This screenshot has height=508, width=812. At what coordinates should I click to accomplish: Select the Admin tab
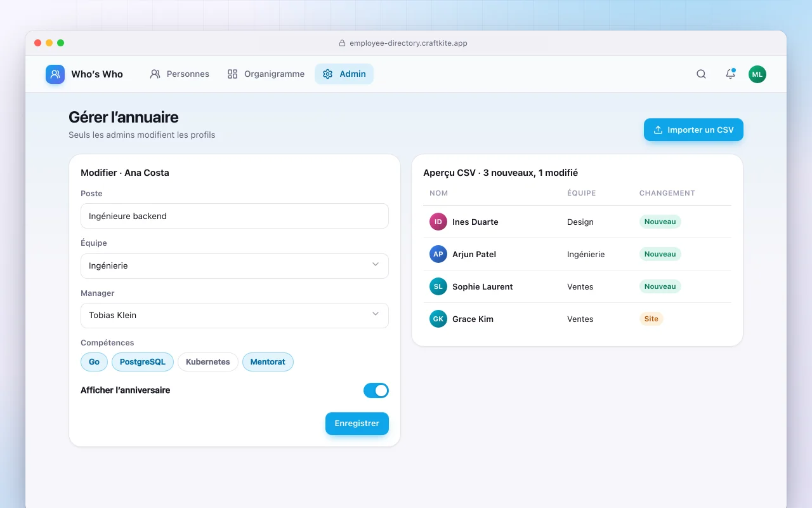(x=344, y=74)
